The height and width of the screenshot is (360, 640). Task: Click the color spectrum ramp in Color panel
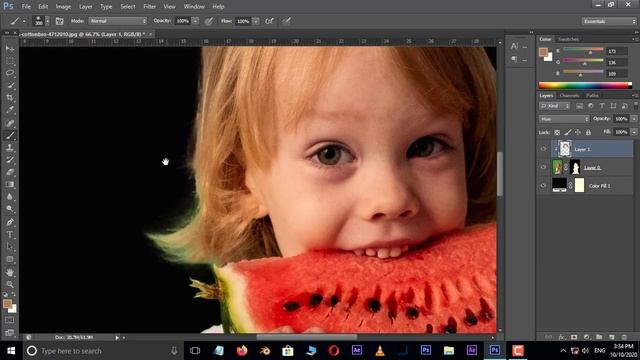coord(585,85)
